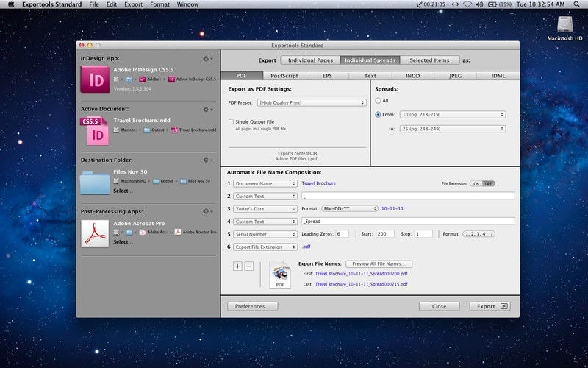Open gear menu for InDesign App section
This screenshot has height=368, width=588.
pyautogui.click(x=208, y=59)
